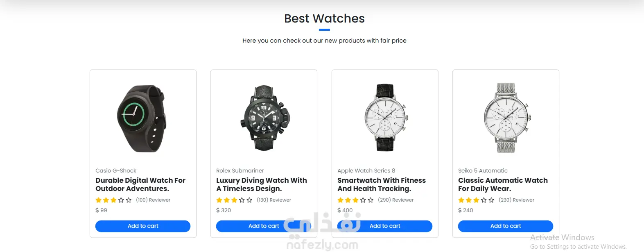Viewport: 644px width, 252px height.
Task: Open the (290) Reviewer count link
Action: 395,200
